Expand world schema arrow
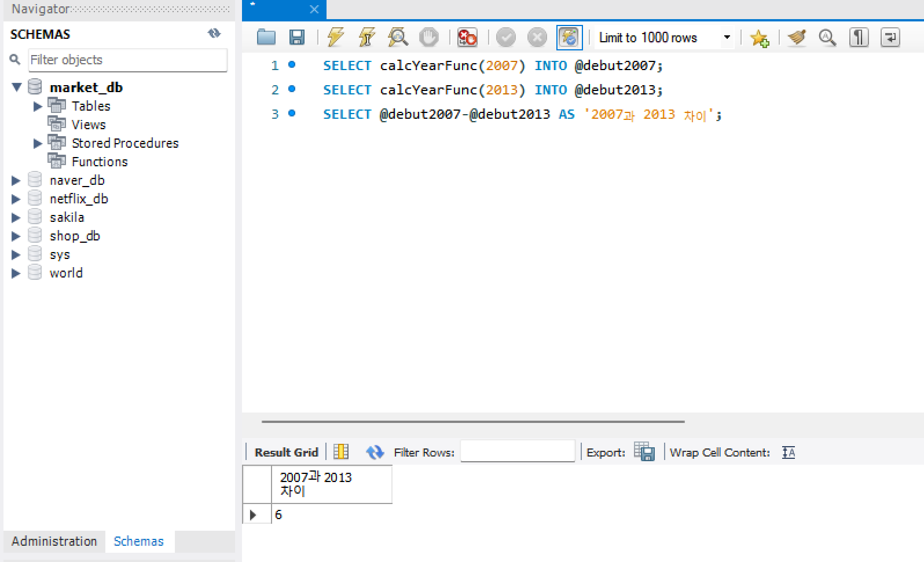 pos(16,273)
